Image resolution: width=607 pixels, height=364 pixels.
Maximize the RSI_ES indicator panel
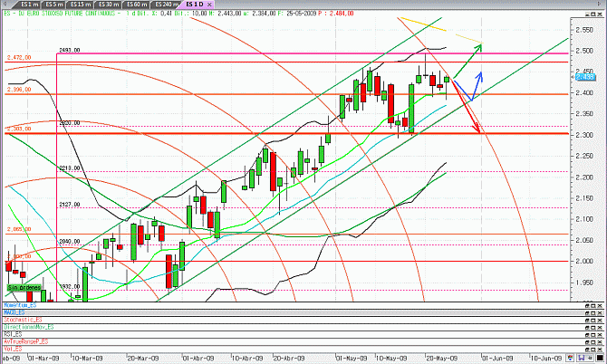pos(593,335)
